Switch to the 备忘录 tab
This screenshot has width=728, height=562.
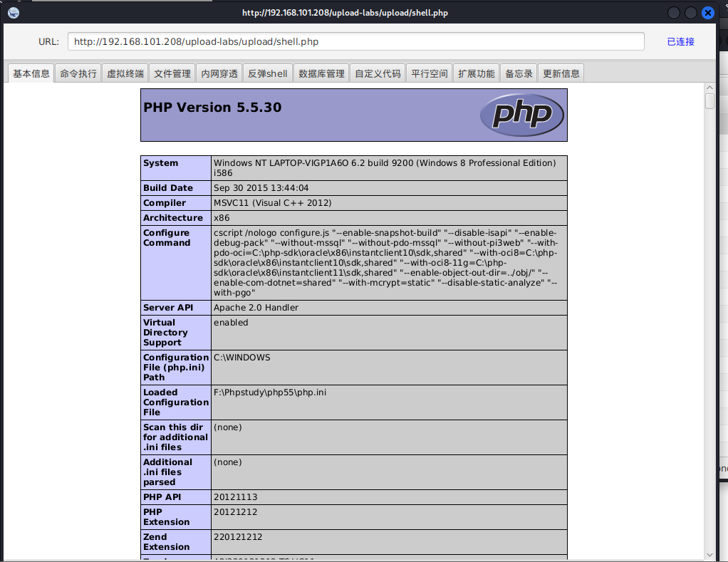519,74
